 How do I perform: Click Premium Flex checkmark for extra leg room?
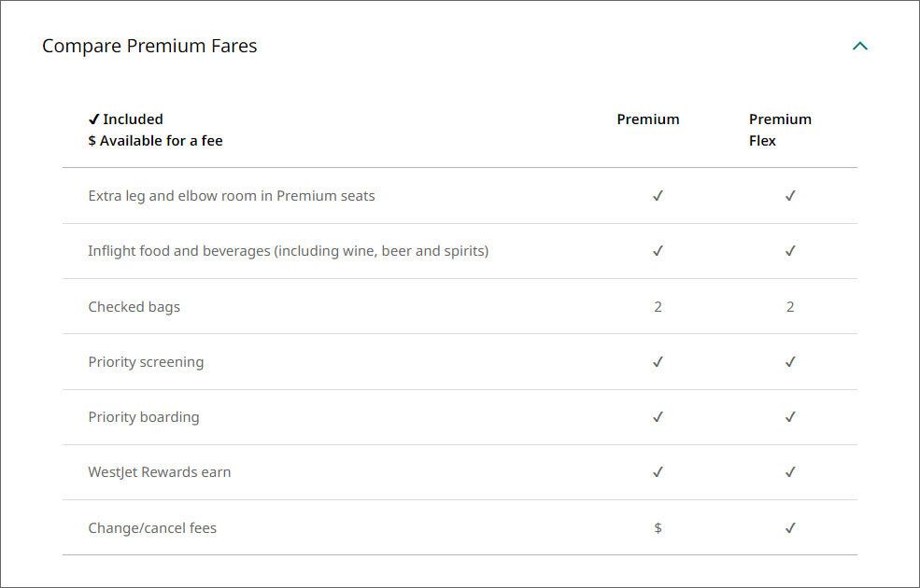[790, 196]
